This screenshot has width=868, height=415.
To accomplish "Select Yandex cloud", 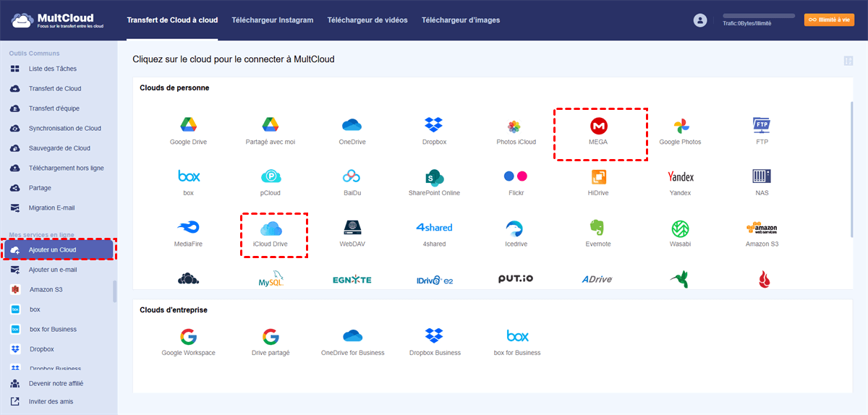I will coord(680,176).
